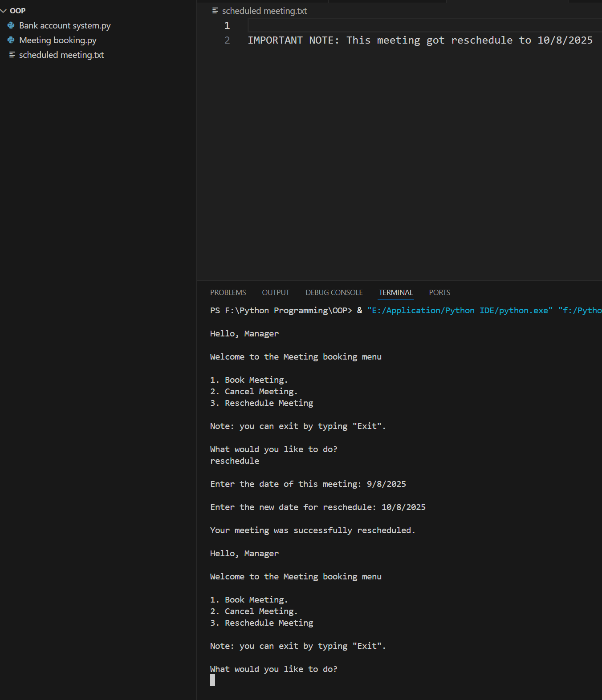Viewport: 602px width, 700px height.
Task: Open Bank account system.py from Explorer
Action: click(65, 26)
